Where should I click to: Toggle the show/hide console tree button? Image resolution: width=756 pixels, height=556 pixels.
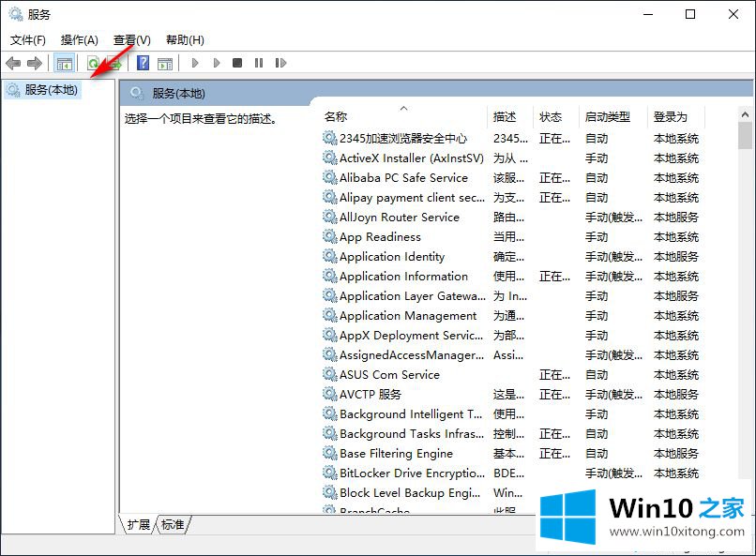pyautogui.click(x=65, y=63)
